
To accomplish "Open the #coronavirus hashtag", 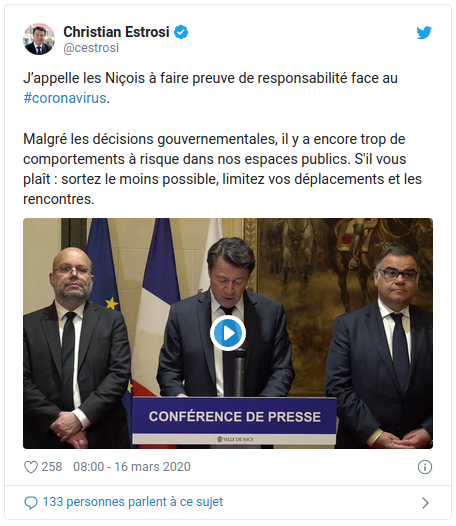I will click(x=65, y=98).
